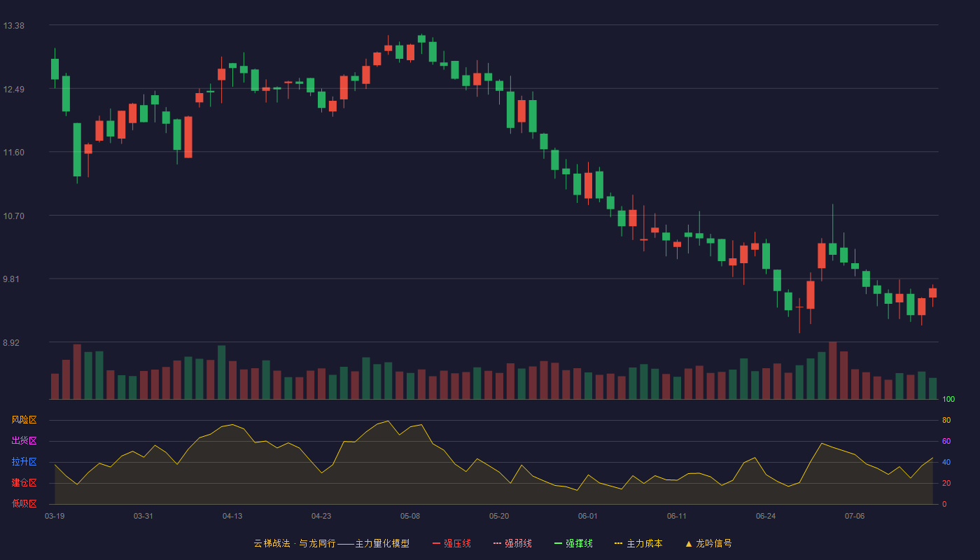Screen dimensions: 980x560
Task: Click the 建仓区 zone label
Action: point(24,483)
